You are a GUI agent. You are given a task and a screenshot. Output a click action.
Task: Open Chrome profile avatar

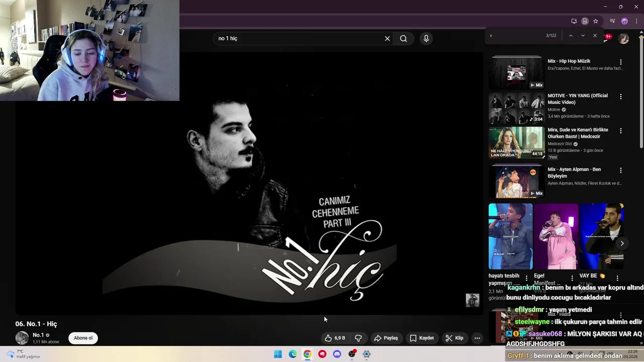click(624, 21)
